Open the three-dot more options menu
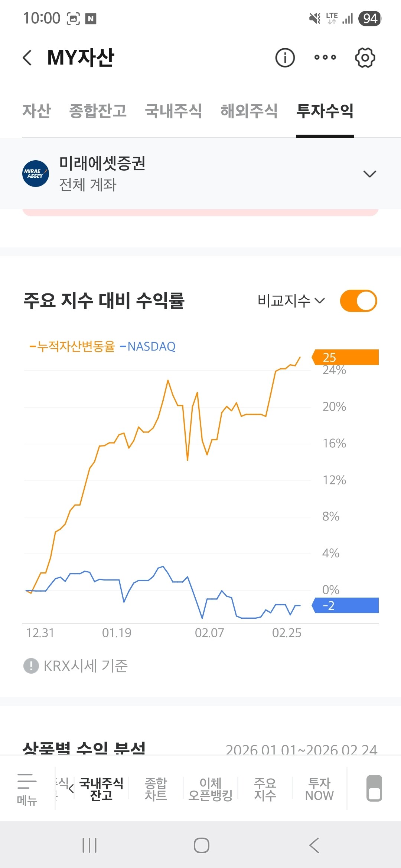This screenshot has height=868, width=401. (325, 57)
